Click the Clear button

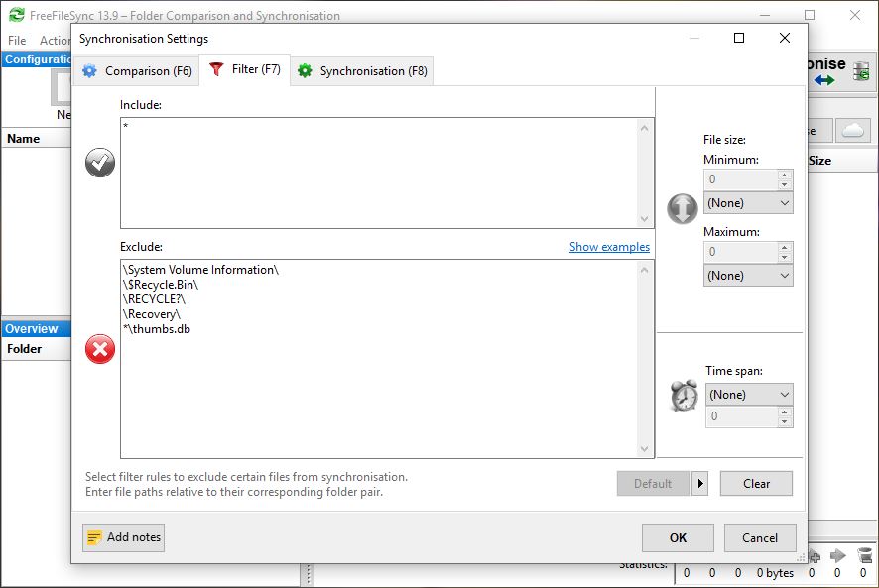(x=756, y=483)
